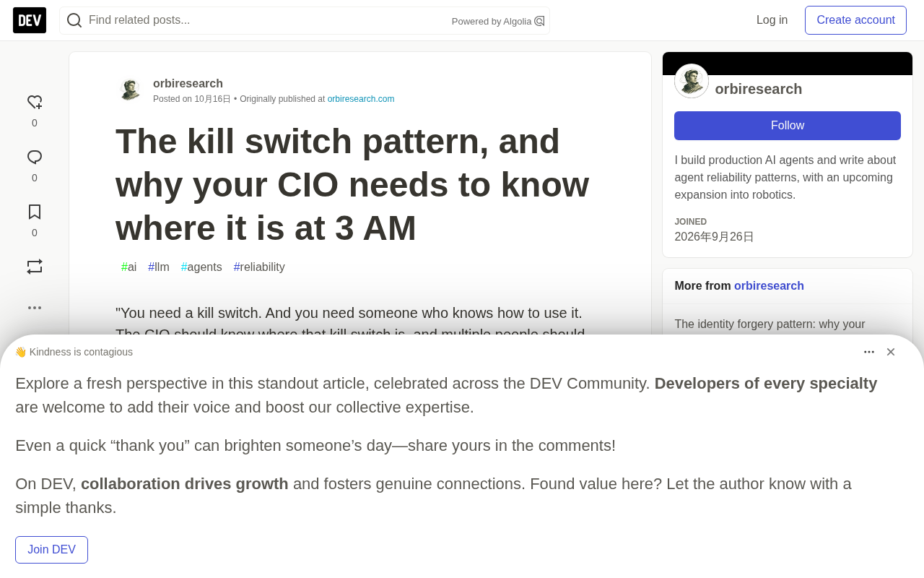Viewport: 924px width, 578px height.
Task: Click the Create account button
Action: coord(855,20)
